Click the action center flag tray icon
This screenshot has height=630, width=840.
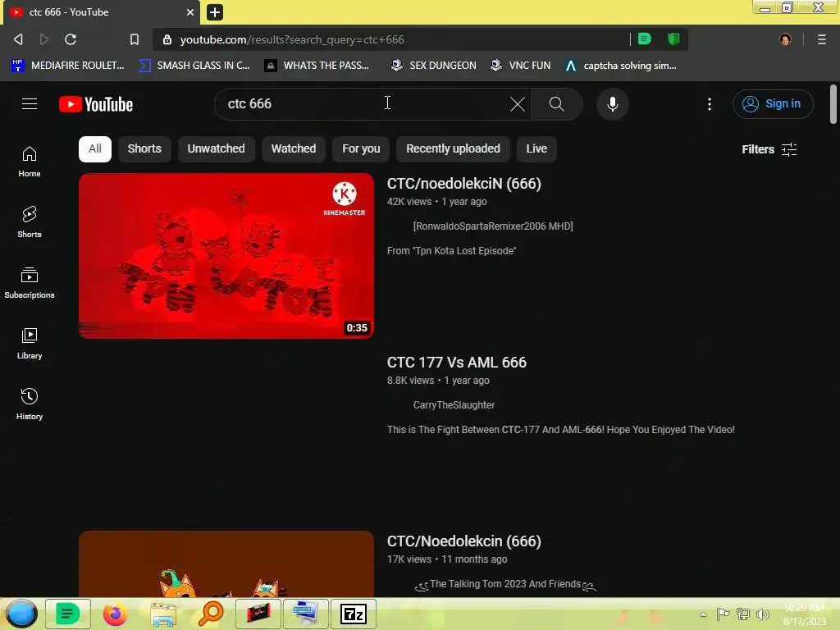(x=723, y=614)
